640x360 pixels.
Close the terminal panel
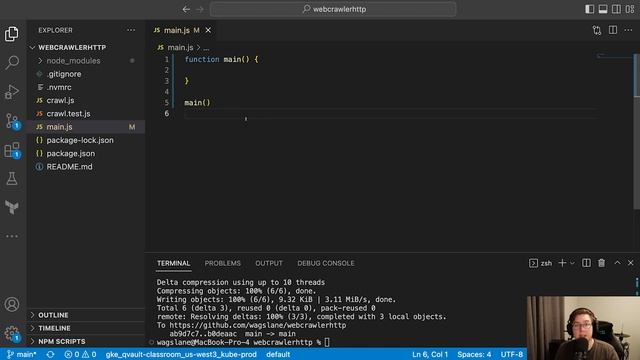[x=631, y=263]
